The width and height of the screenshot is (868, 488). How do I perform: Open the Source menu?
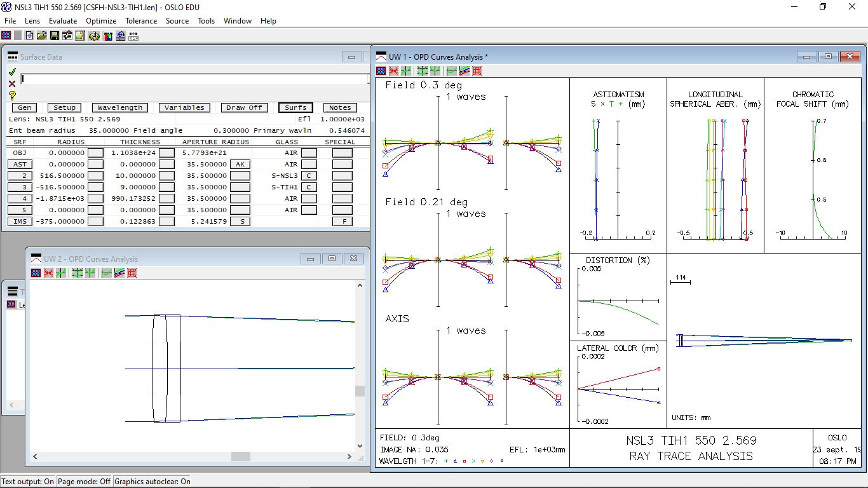click(177, 20)
